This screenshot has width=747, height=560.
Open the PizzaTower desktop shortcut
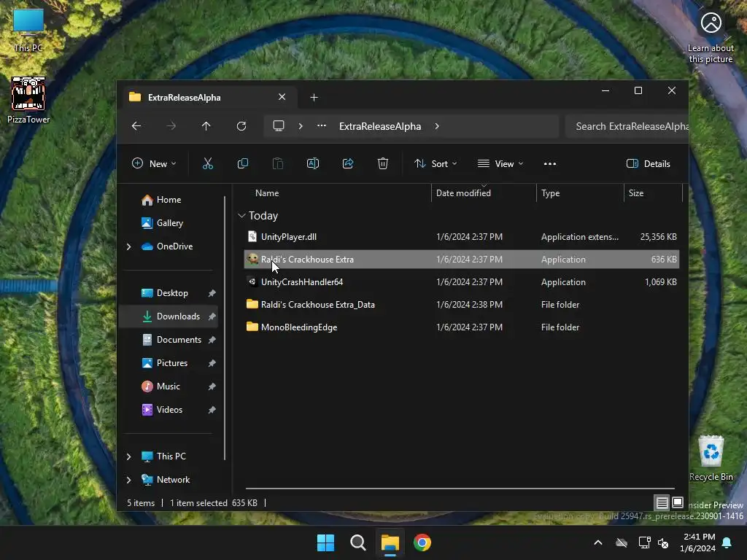(x=28, y=100)
